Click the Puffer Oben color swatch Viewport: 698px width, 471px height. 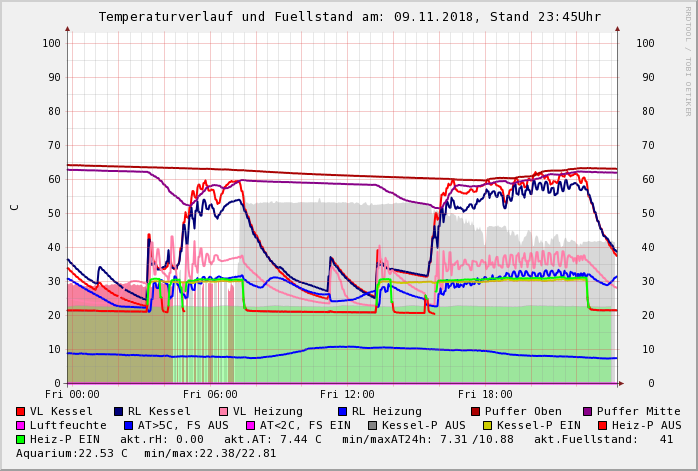pyautogui.click(x=476, y=412)
